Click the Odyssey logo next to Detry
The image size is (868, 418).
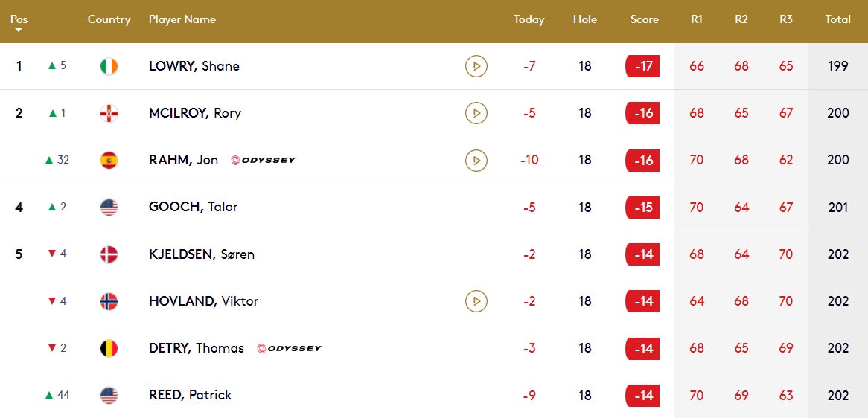coord(289,348)
